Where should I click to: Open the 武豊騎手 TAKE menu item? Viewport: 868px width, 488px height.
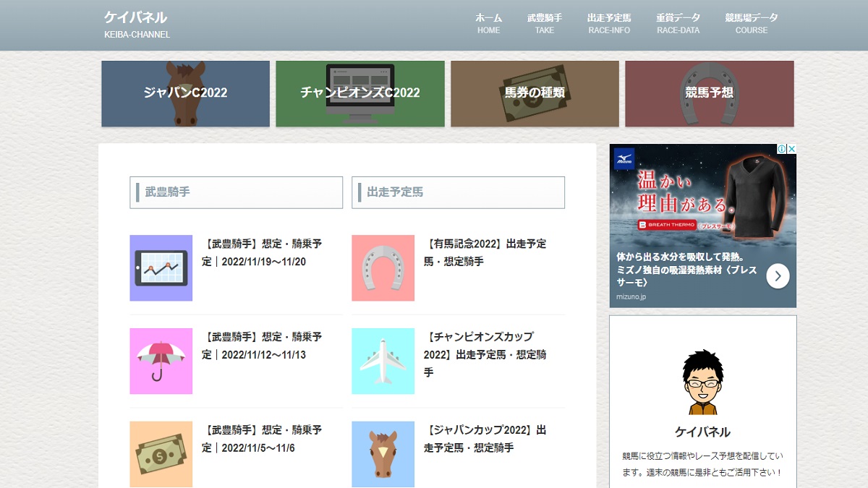click(x=545, y=24)
